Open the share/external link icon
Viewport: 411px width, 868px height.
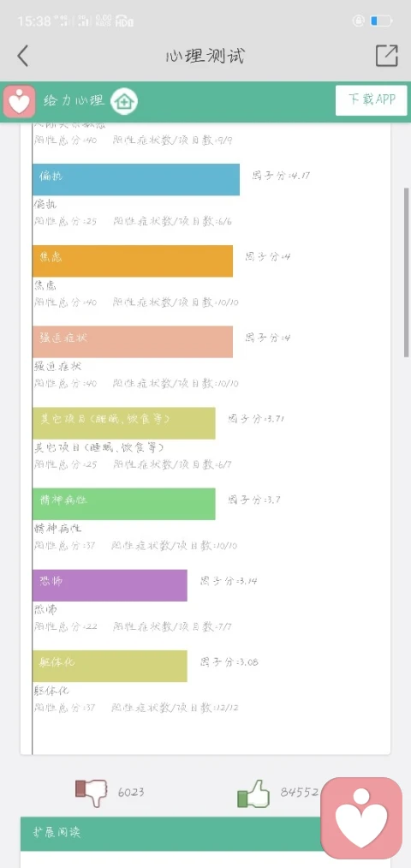pyautogui.click(x=387, y=56)
